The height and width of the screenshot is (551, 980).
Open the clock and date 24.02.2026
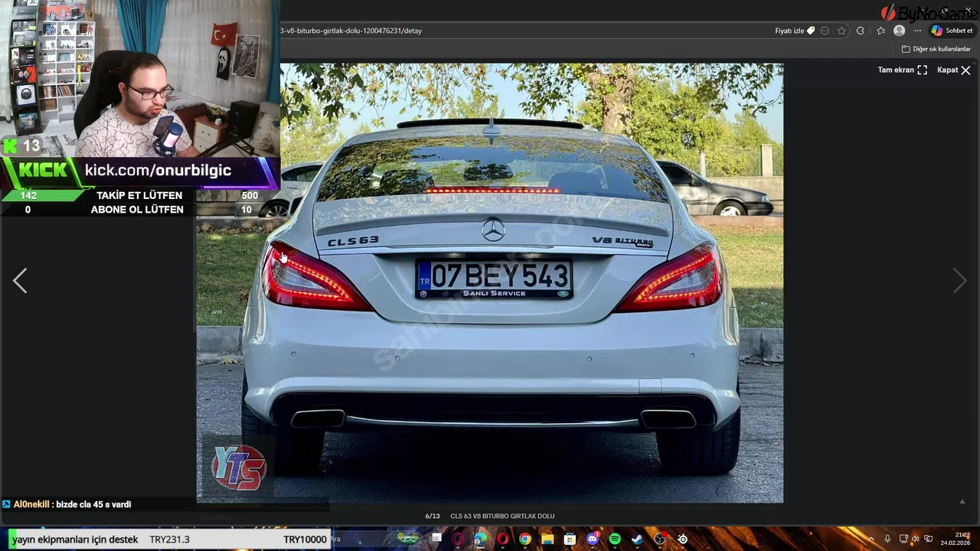click(x=955, y=539)
